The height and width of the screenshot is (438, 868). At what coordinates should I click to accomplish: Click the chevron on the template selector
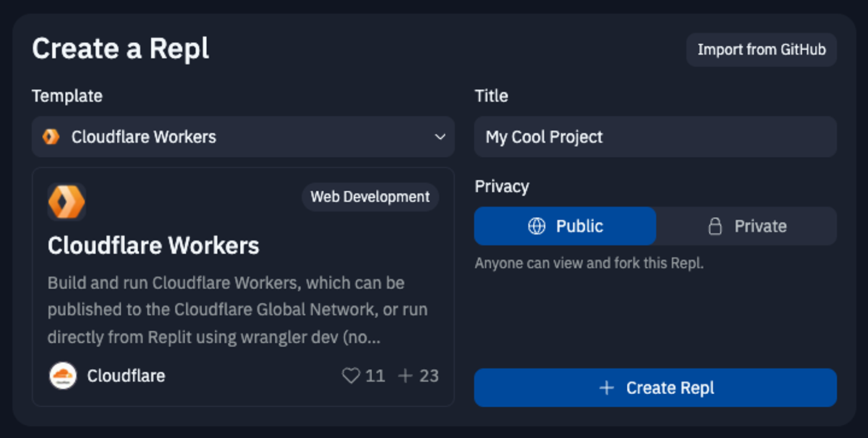[x=440, y=136]
